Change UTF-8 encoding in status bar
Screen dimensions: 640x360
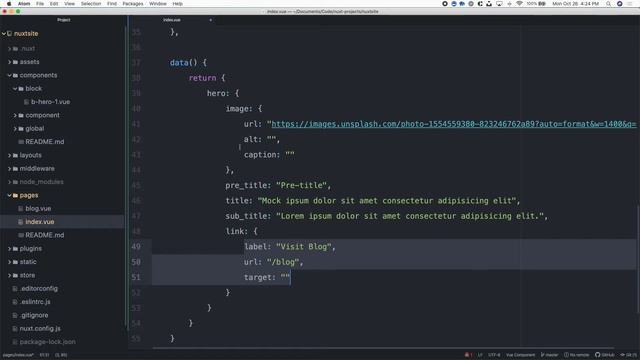tap(494, 355)
